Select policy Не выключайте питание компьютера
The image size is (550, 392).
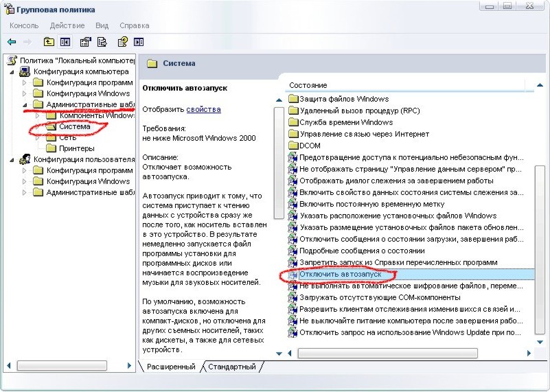[406, 321]
